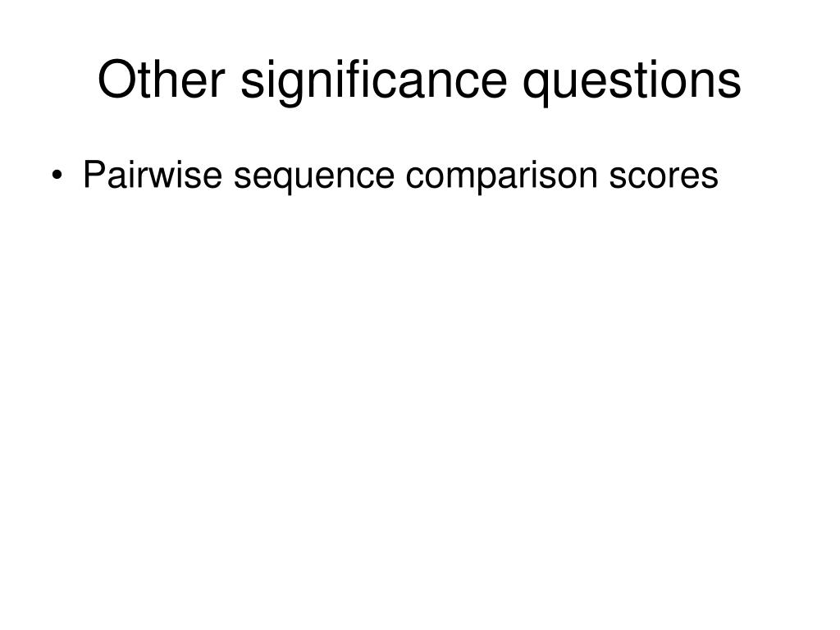Click the bullet point marker before 'Pairwise'
Image resolution: width=840 pixels, height=630 pixels.
click(x=57, y=176)
